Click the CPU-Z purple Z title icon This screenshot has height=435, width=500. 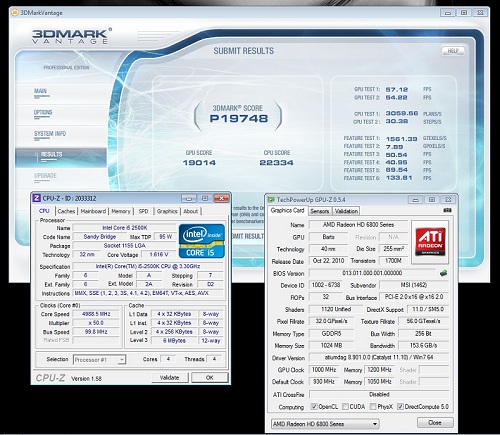point(37,198)
